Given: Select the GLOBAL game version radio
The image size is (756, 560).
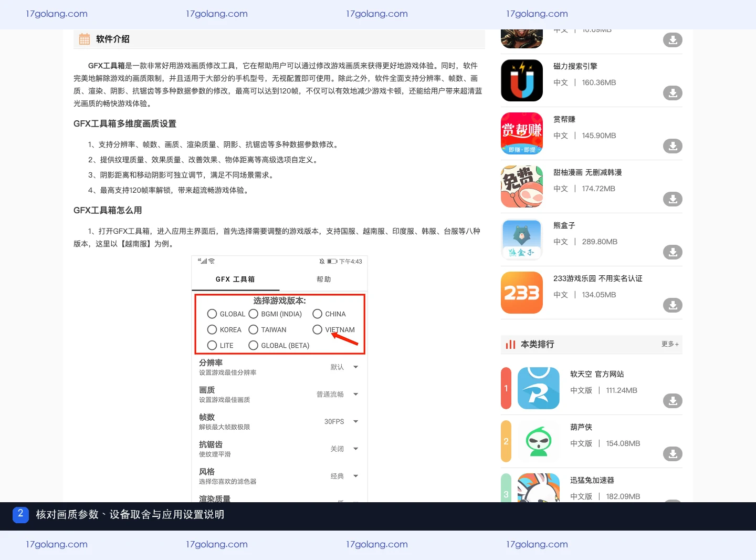Looking at the screenshot, I should (x=212, y=314).
